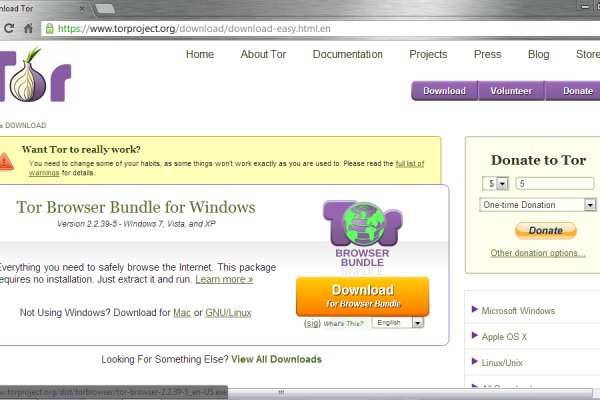The image size is (600, 400).
Task: Click the purple Volunteer button
Action: tap(511, 91)
